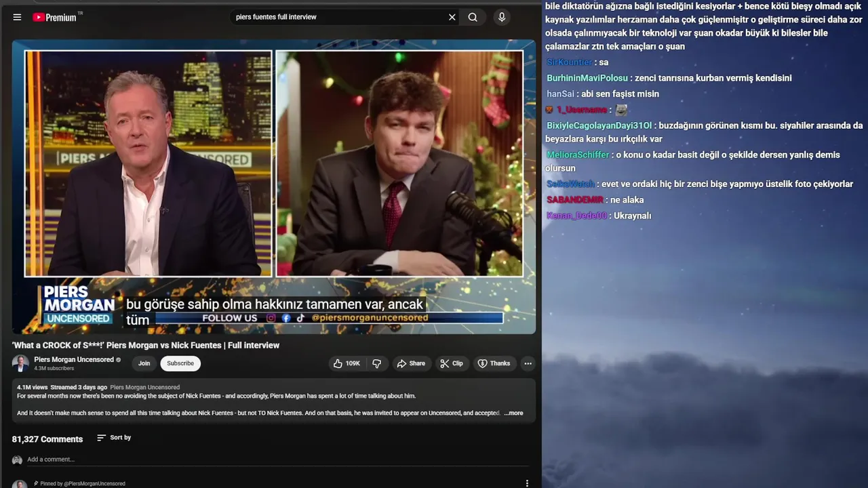868x488 pixels.
Task: Click the badge icon before 1_Username
Action: [549, 109]
